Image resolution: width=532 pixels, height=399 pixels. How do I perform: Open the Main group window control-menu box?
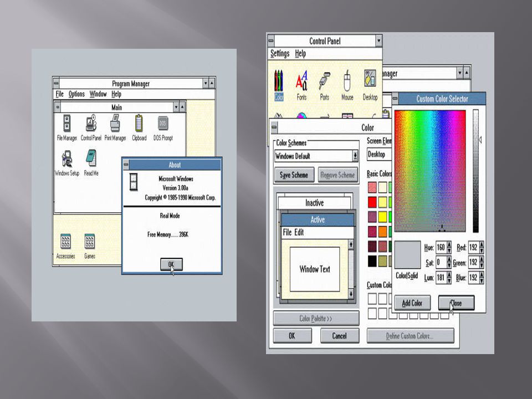click(57, 107)
